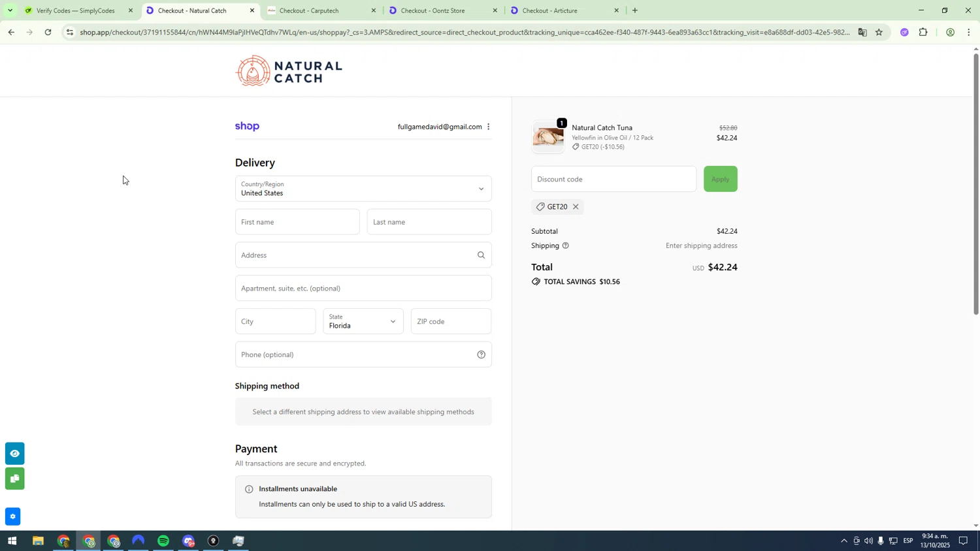
Task: Click the ZIP code field
Action: [x=451, y=321]
